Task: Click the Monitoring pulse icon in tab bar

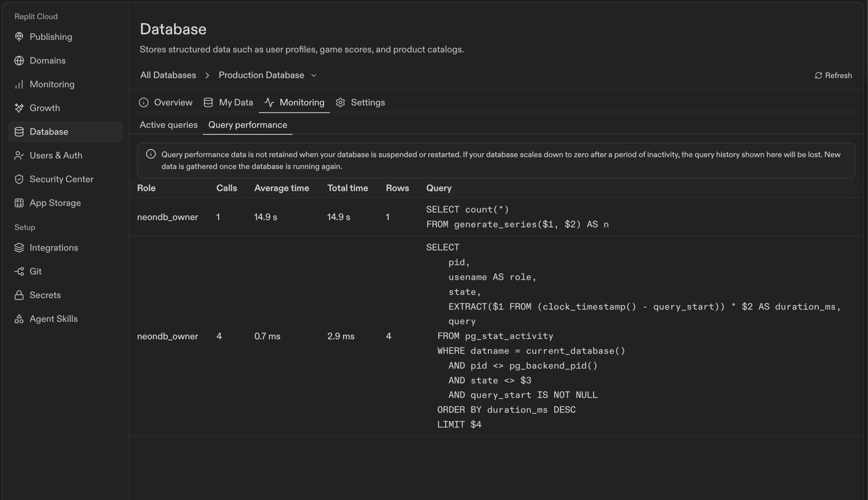Action: tap(269, 102)
